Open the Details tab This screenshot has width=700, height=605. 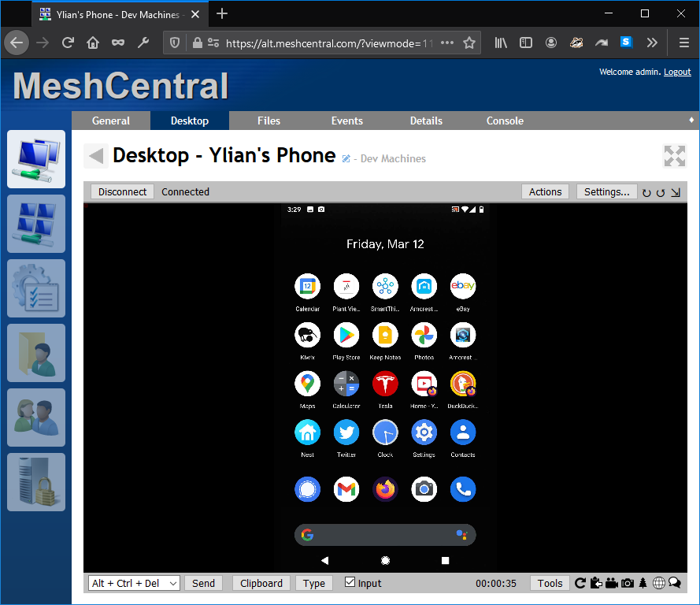point(426,121)
